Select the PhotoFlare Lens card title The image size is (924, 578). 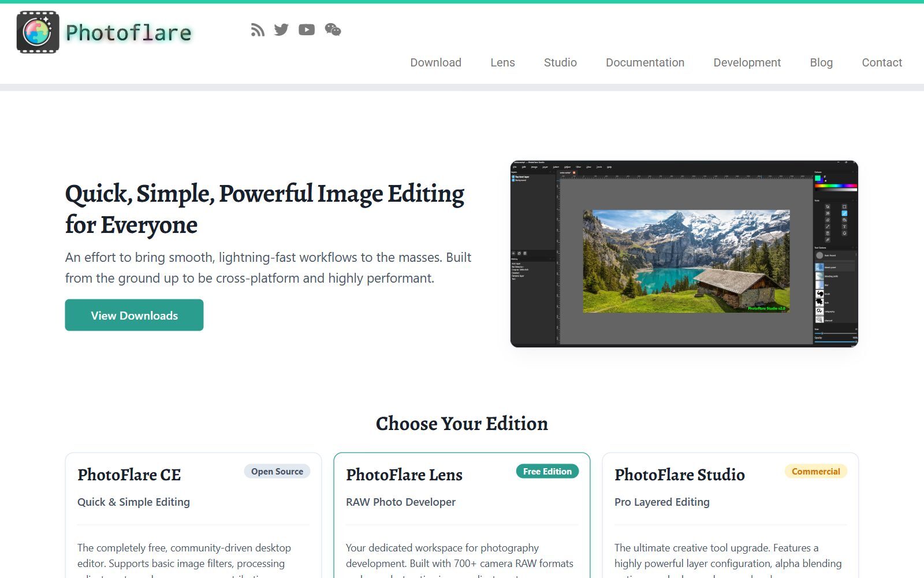tap(404, 475)
